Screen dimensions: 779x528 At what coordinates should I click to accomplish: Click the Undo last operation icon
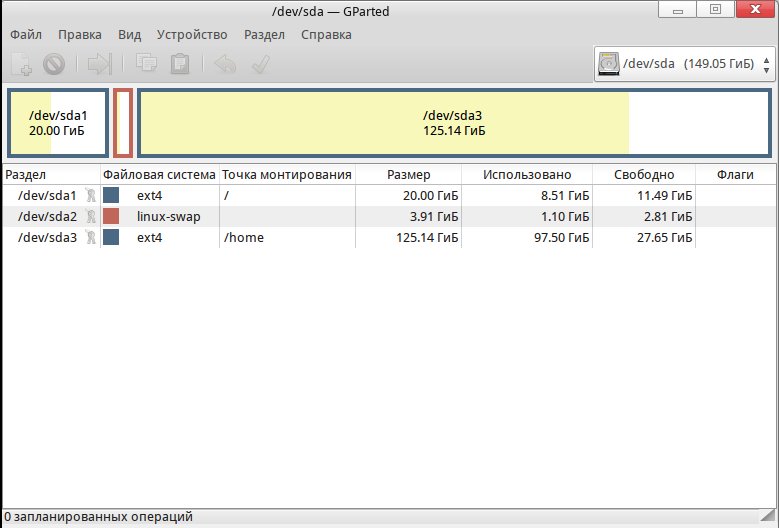click(x=225, y=64)
